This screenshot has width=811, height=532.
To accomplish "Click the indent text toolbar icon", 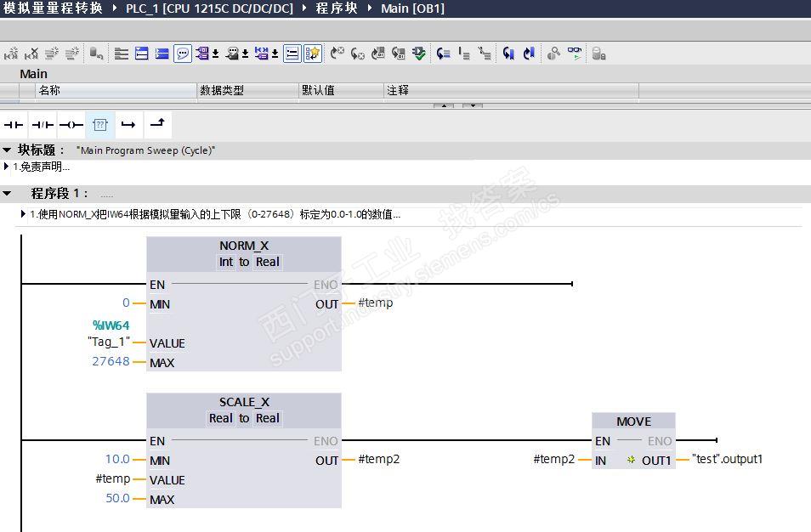I will click(464, 54).
